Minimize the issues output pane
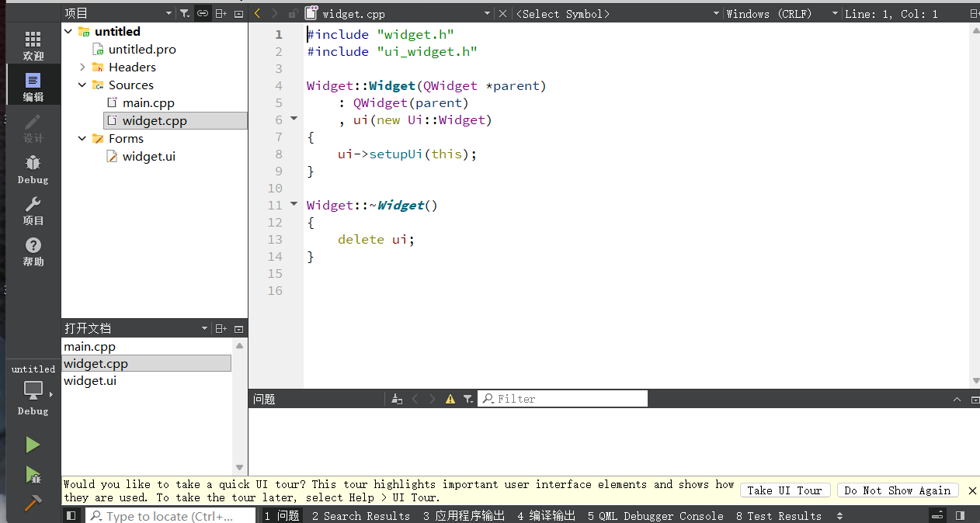The image size is (980, 523). [975, 399]
